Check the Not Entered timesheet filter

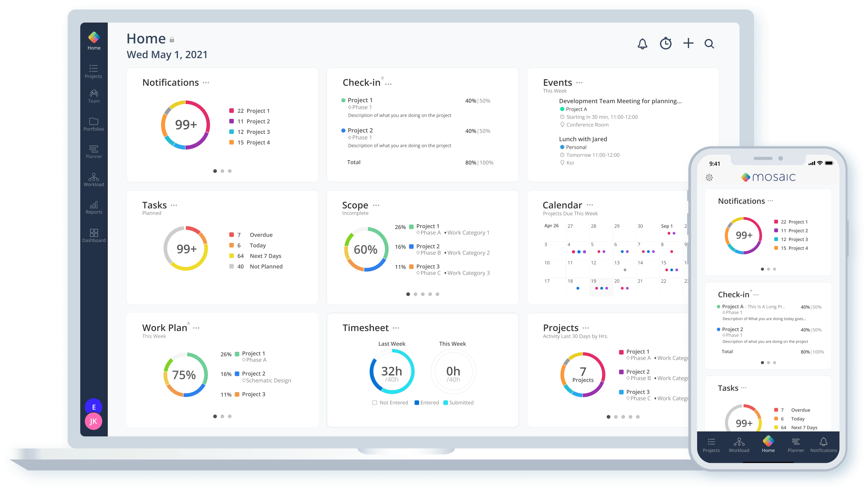tap(374, 402)
